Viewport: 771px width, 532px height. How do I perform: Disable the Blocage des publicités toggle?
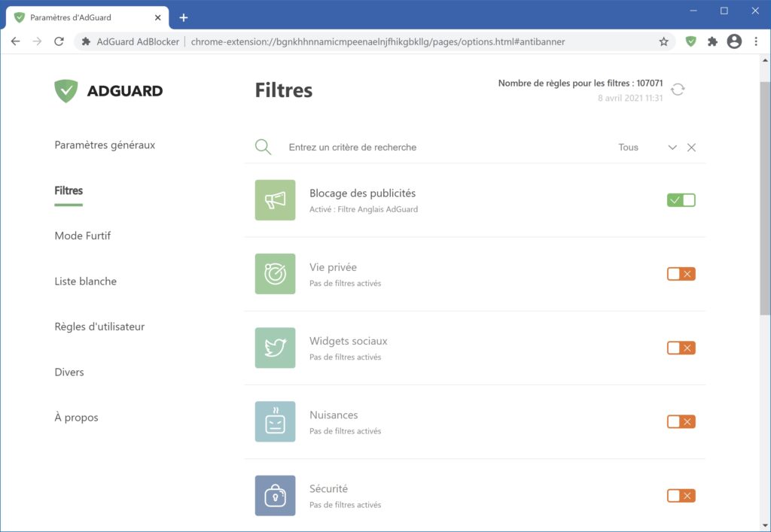(x=681, y=200)
